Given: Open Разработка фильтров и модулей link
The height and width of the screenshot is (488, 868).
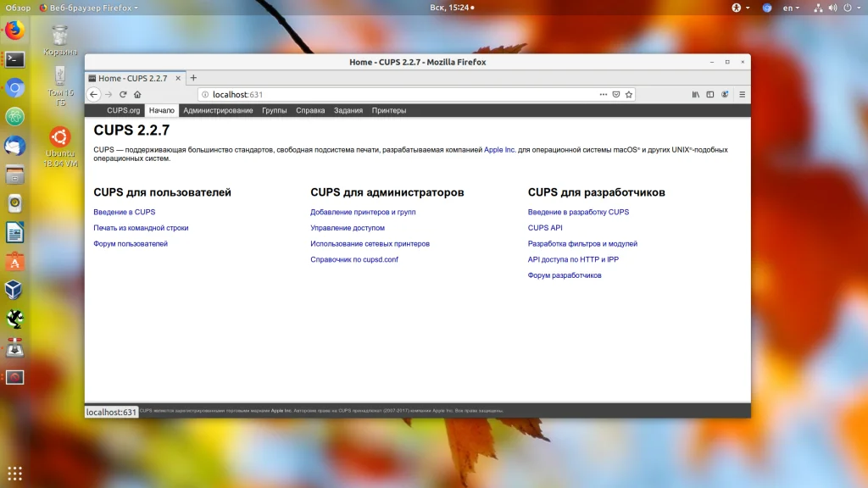Looking at the screenshot, I should [582, 243].
